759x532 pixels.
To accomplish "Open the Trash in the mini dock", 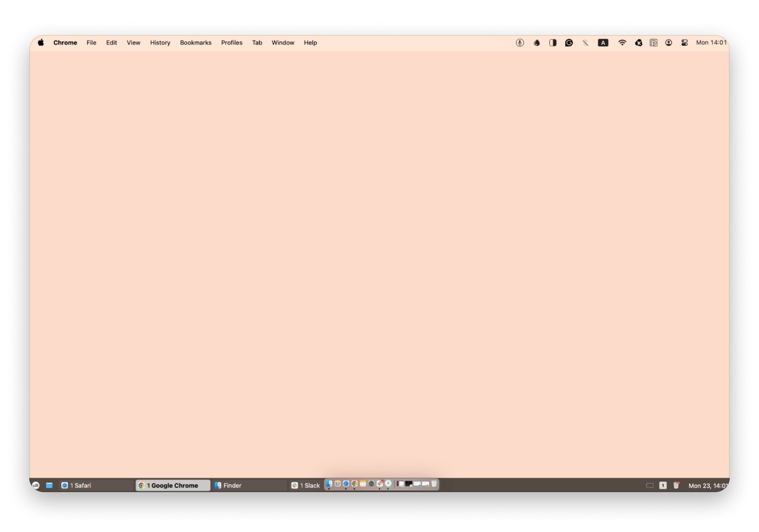I will click(434, 484).
